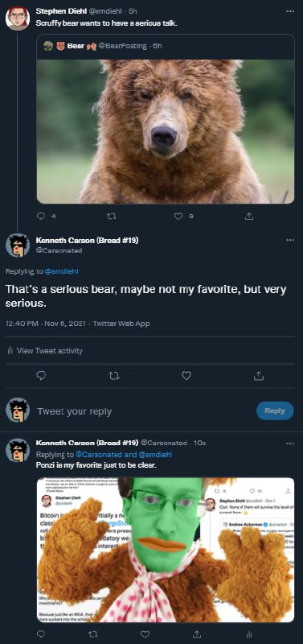Open the green-faced bear costume image

166,550
